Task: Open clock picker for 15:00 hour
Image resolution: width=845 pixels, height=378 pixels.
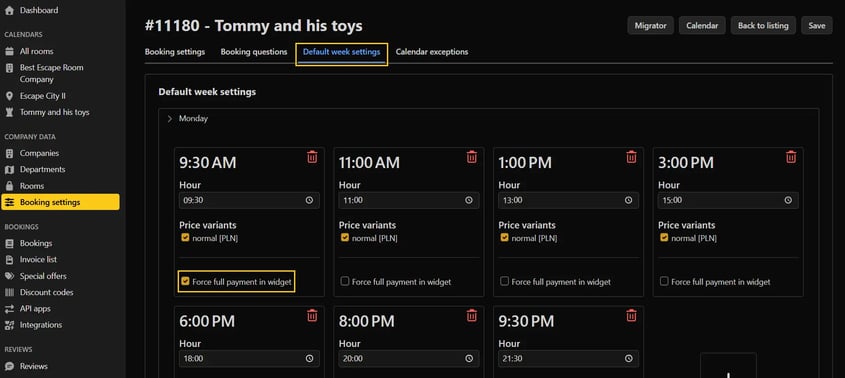Action: (788, 200)
